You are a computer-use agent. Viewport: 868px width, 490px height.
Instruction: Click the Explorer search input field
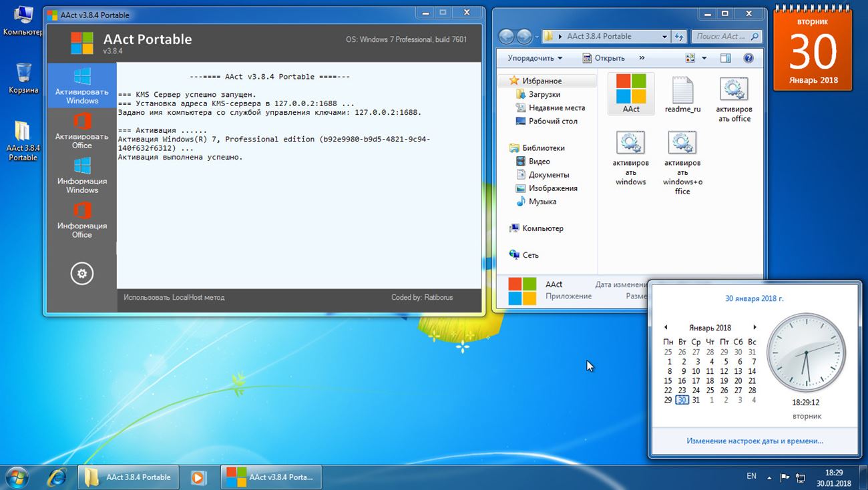point(720,37)
